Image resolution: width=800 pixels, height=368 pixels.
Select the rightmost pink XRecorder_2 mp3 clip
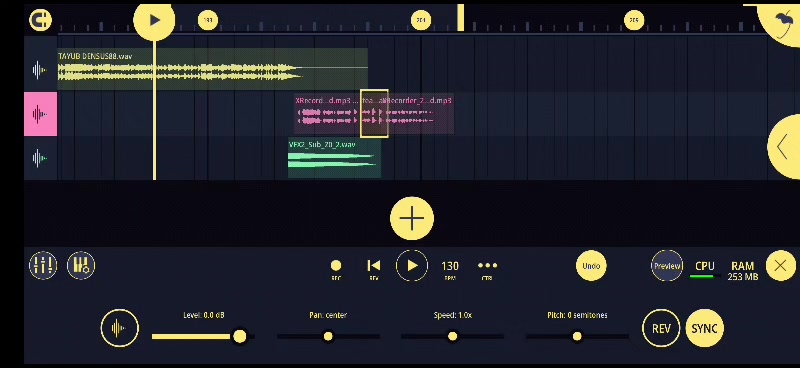421,114
